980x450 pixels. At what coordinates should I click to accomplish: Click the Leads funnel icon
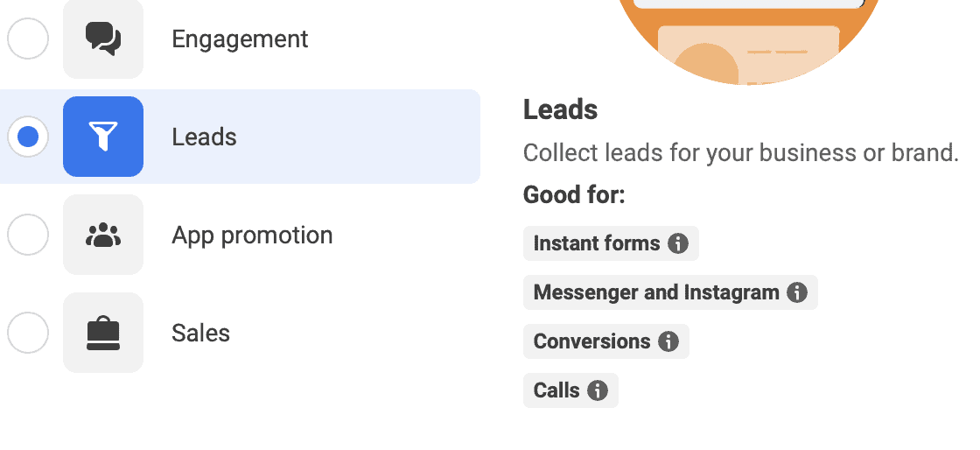103,137
